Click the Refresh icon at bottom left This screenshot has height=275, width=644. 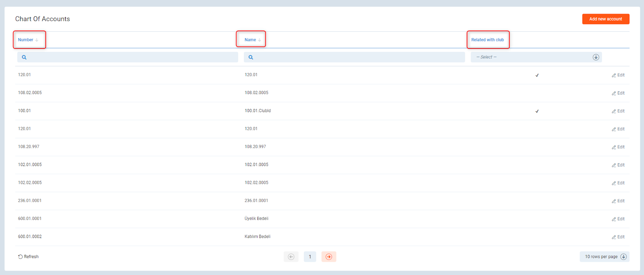click(20, 257)
